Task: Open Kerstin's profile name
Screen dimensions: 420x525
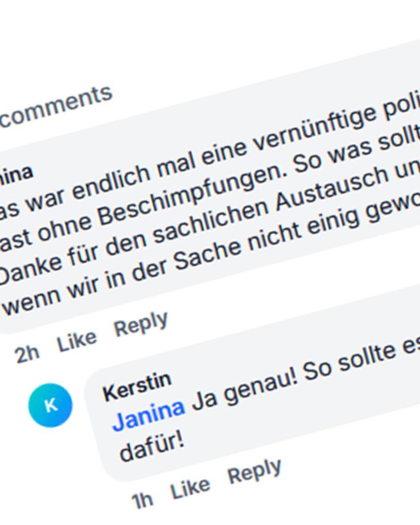Action: click(x=136, y=387)
